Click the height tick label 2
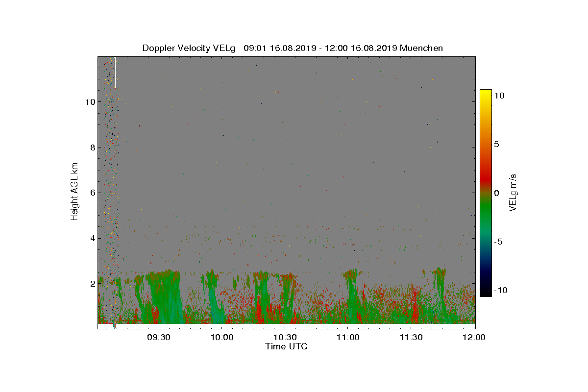 click(92, 284)
